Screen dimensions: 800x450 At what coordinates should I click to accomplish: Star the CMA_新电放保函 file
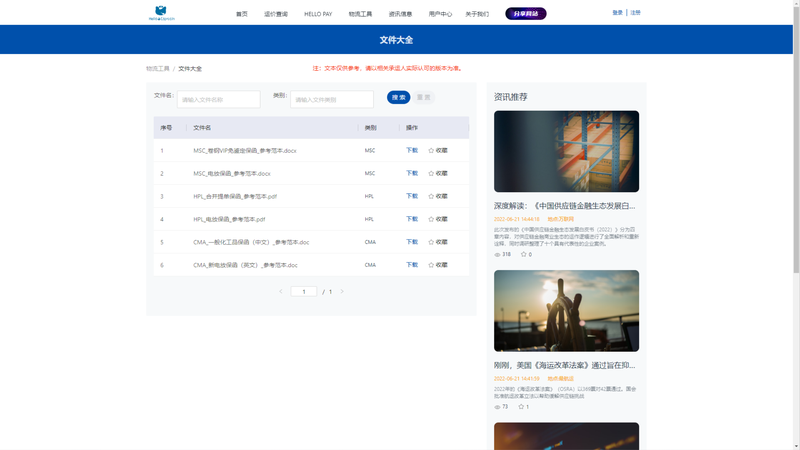click(431, 265)
